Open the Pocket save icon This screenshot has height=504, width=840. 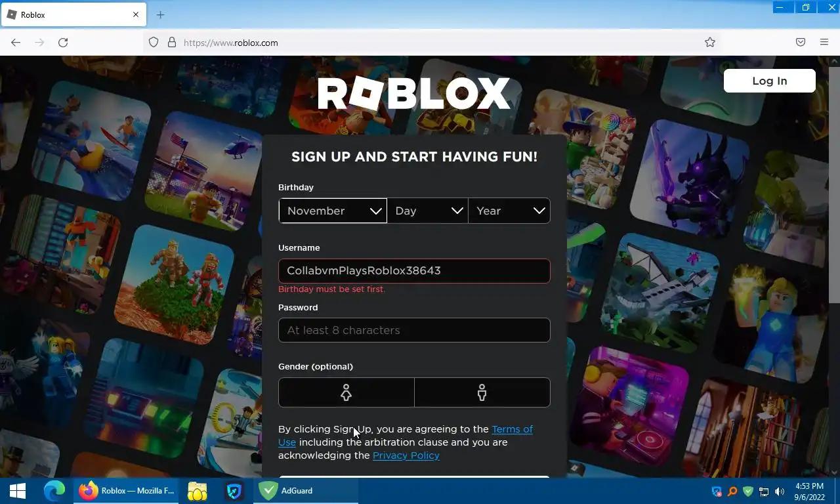coord(801,43)
